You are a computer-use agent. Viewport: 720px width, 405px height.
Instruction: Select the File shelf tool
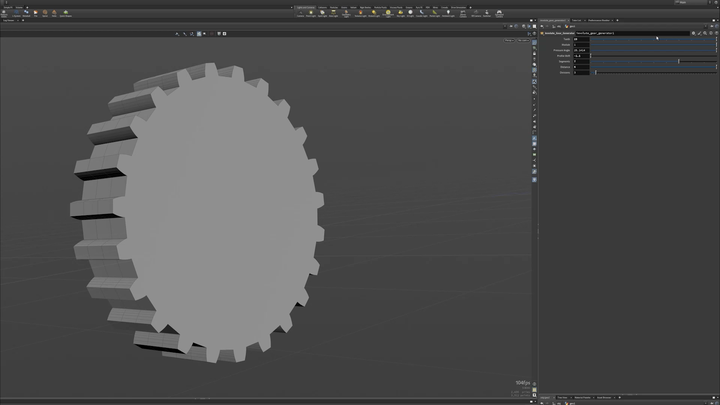35,13
